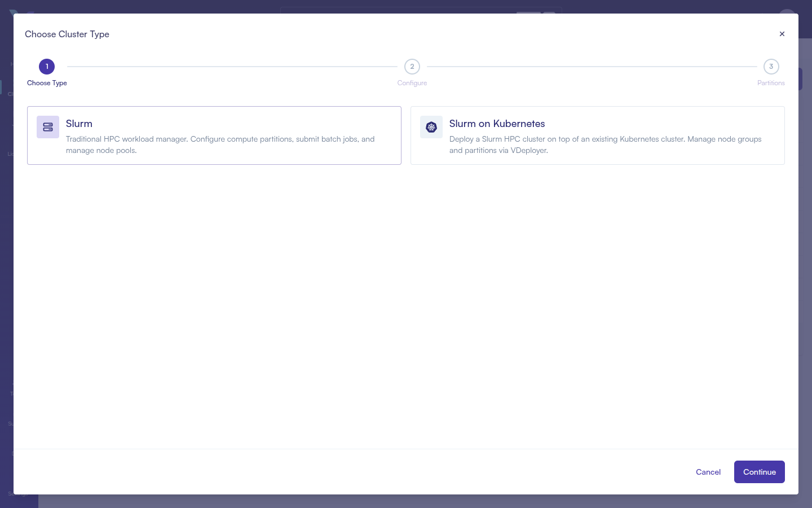Click the Continue button
Image resolution: width=812 pixels, height=508 pixels.
tap(760, 472)
